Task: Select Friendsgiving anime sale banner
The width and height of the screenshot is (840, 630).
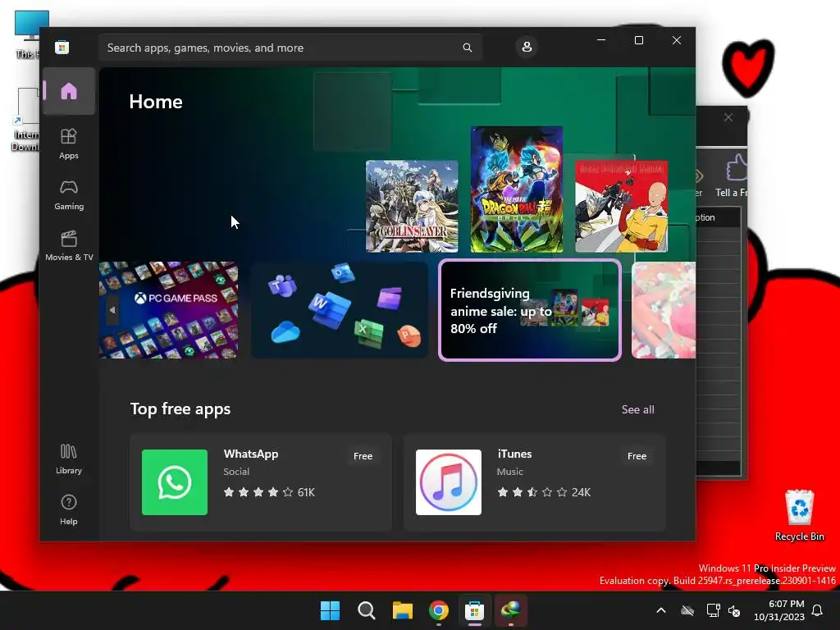Action: (530, 309)
